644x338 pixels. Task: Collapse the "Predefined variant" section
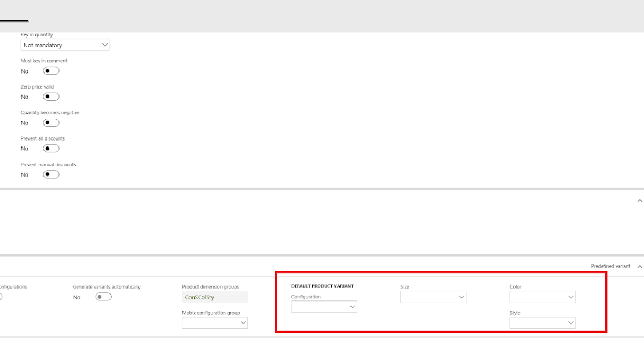638,266
